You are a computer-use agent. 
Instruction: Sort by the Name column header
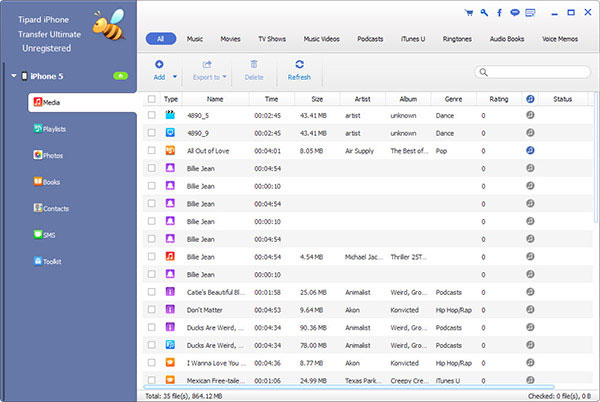(215, 99)
